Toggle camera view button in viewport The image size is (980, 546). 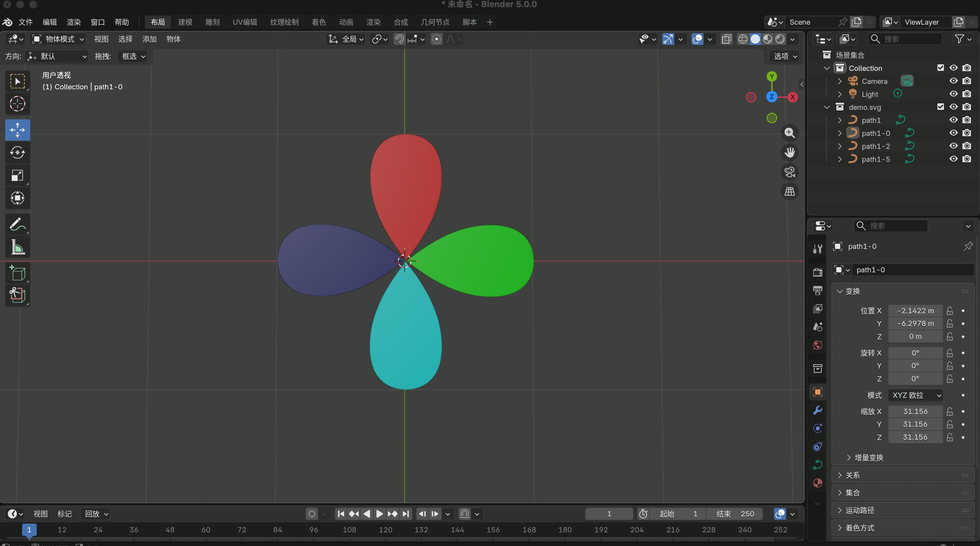coord(789,172)
